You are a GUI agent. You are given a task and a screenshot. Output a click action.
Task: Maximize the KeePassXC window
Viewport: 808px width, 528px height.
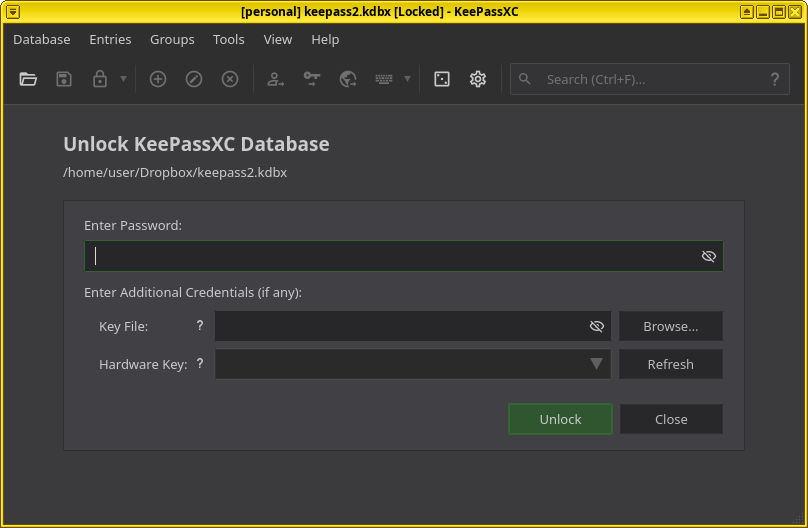[x=779, y=11]
